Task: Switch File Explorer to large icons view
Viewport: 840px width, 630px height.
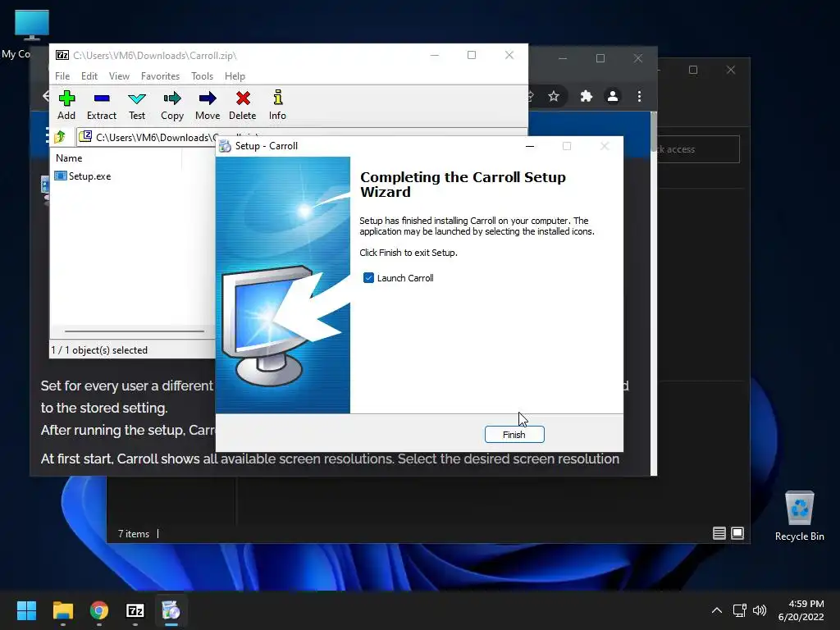Action: [737, 533]
